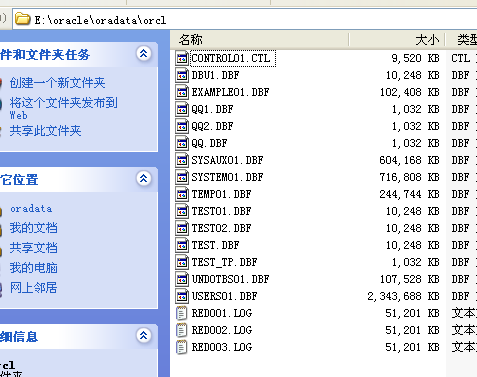This screenshot has width=477, height=377.
Task: Select file name TEST_TP.DBF
Action: click(x=224, y=262)
